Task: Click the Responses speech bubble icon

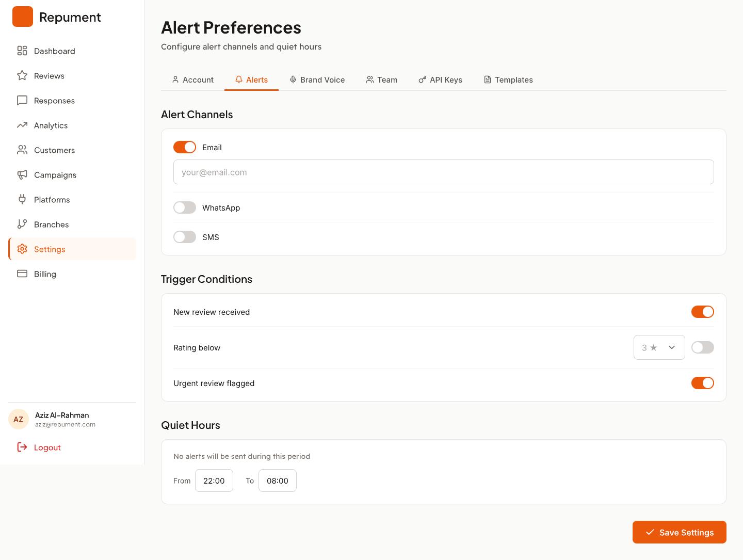Action: tap(22, 100)
